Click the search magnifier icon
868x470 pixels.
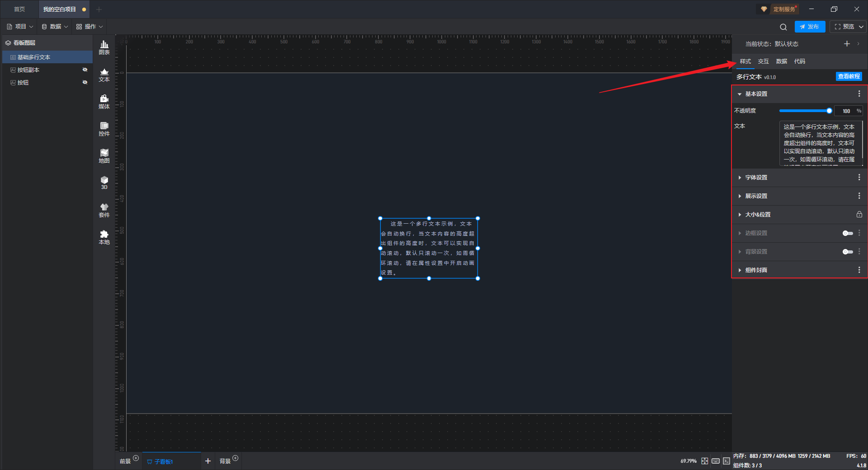click(x=783, y=27)
